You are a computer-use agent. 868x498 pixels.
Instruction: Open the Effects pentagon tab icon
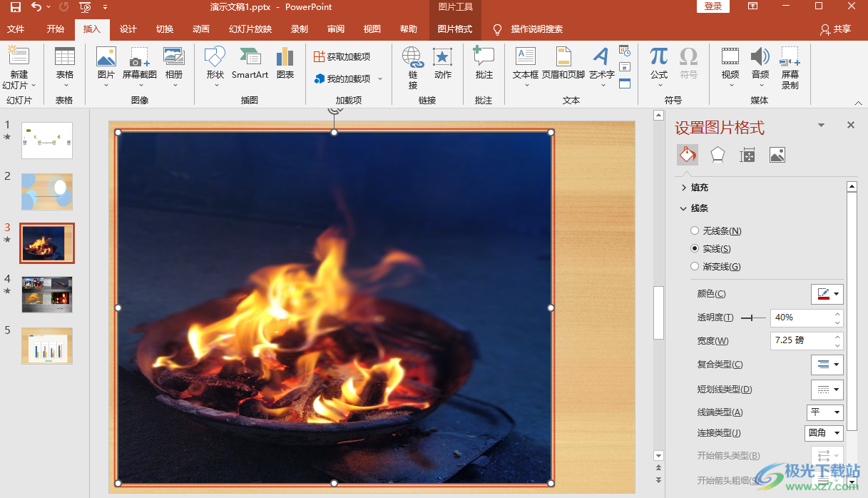718,155
